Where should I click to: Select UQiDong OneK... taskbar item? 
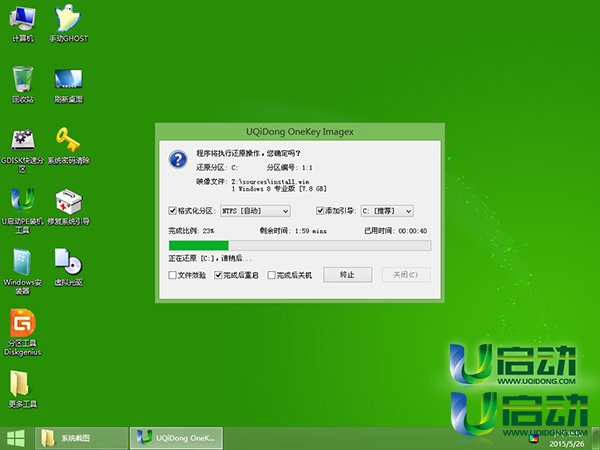pyautogui.click(x=176, y=438)
